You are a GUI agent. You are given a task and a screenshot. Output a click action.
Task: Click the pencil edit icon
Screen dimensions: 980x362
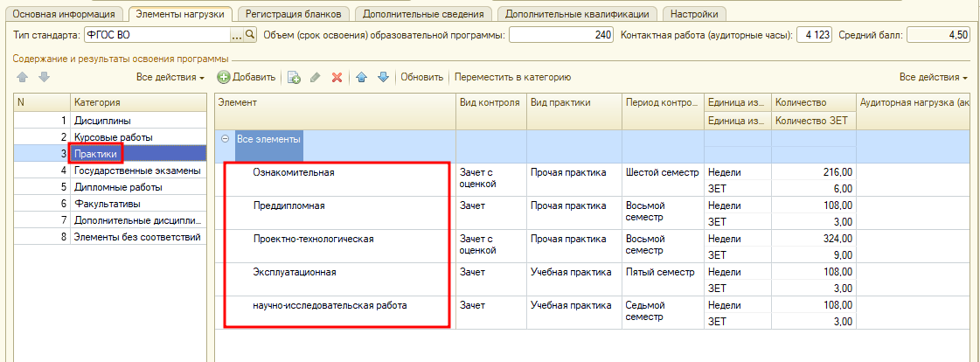[x=316, y=77]
